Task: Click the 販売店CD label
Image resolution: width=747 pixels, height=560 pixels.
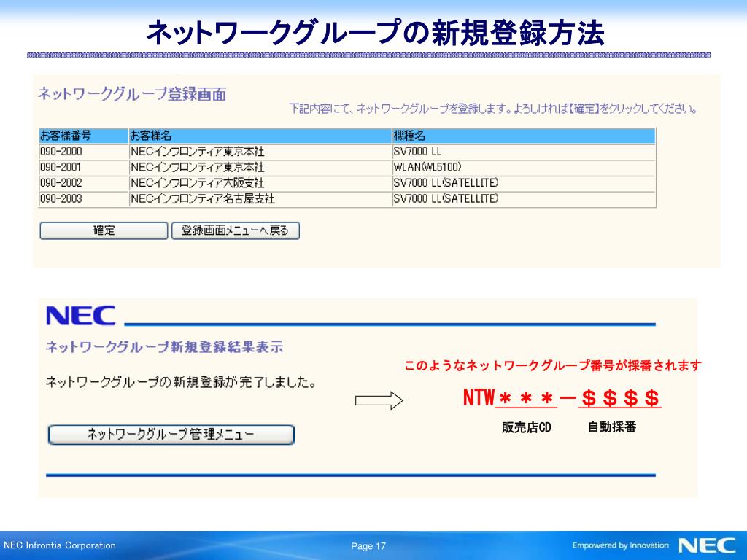Action: tap(526, 427)
